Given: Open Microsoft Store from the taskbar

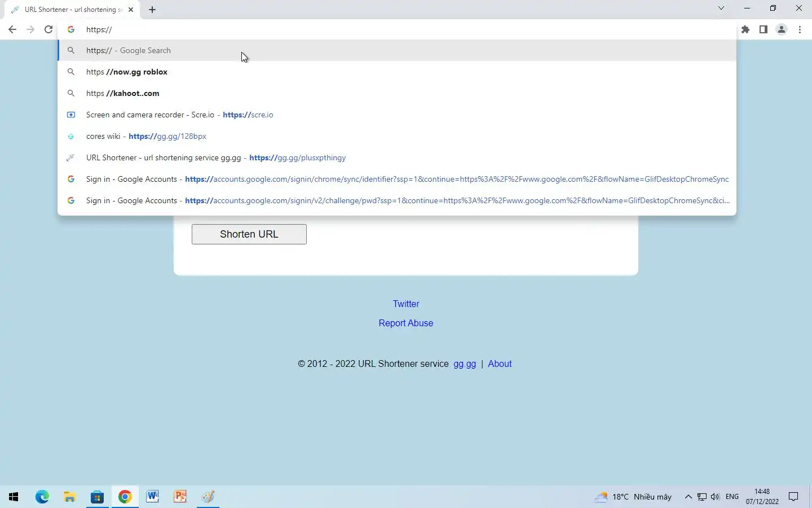Looking at the screenshot, I should pyautogui.click(x=98, y=497).
